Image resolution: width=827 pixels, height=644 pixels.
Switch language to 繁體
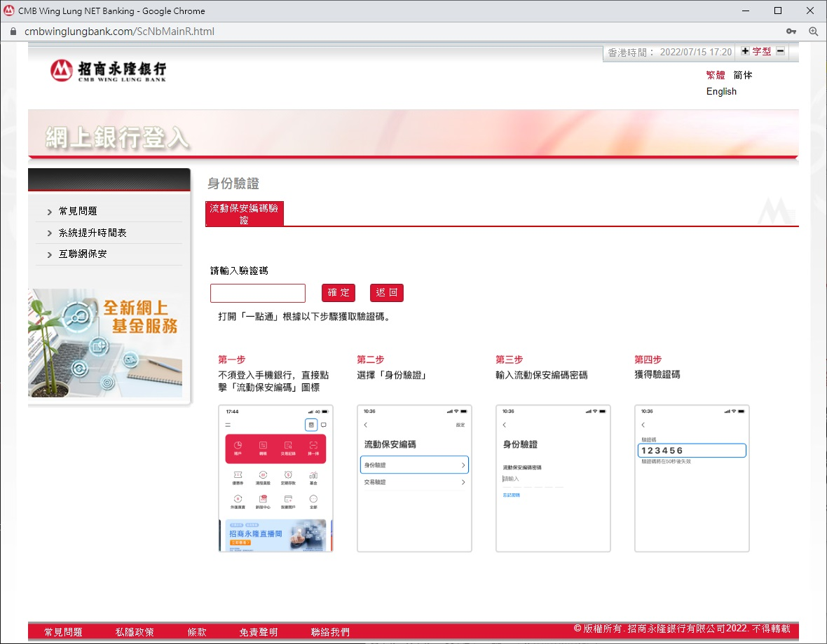(716, 76)
